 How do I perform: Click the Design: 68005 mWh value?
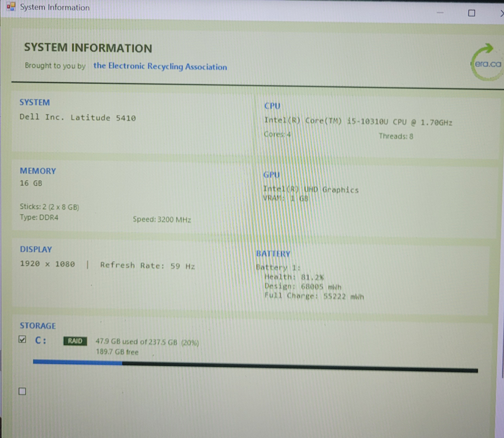point(303,286)
